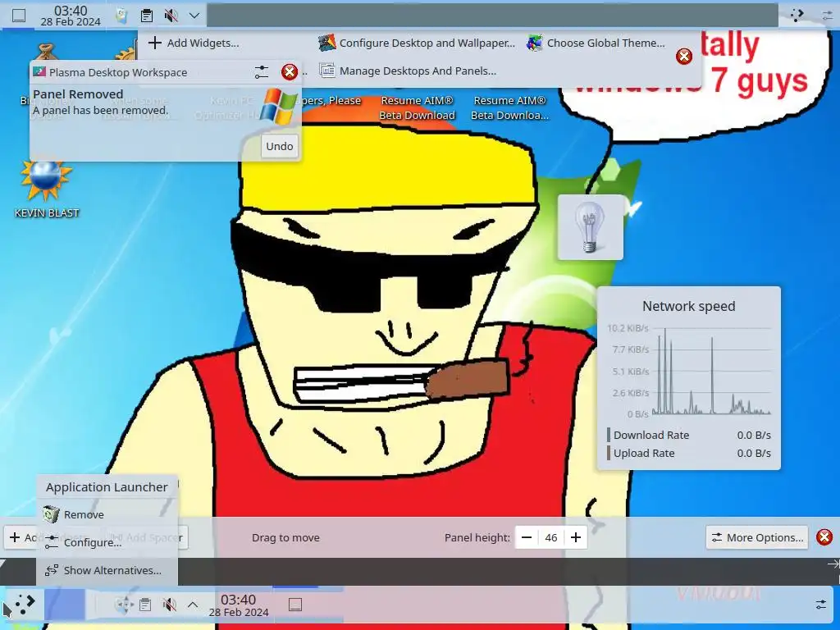Choose Configure... from Application Launcher menu
Image resolution: width=840 pixels, height=630 pixels.
pos(107,542)
